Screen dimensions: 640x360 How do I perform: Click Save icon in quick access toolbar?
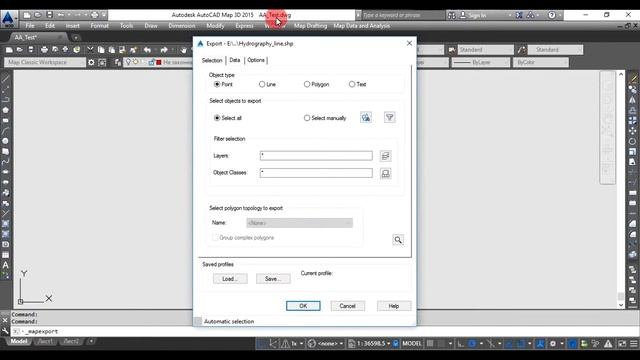coord(49,15)
